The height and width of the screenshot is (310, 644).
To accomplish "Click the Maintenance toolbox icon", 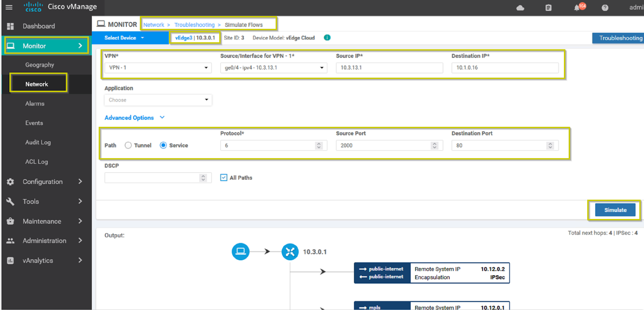I will pyautogui.click(x=10, y=221).
